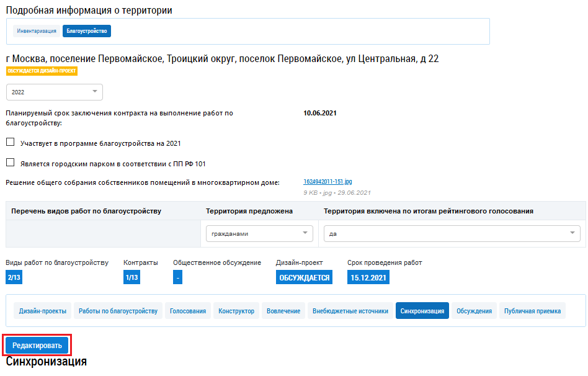Screen dimensions: 588x376
Task: Check 'Является городским парком' checkbox
Action: tap(10, 163)
